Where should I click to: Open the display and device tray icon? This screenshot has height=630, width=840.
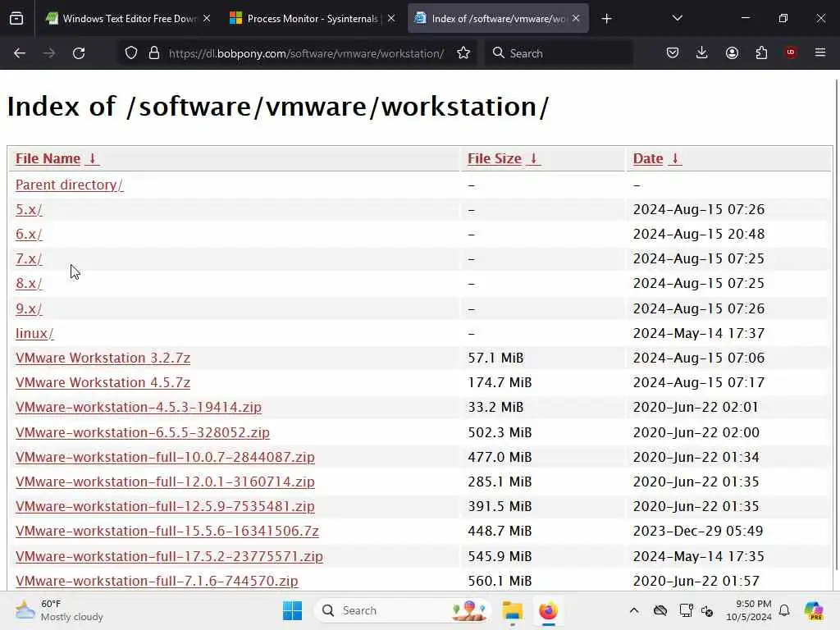pos(686,610)
